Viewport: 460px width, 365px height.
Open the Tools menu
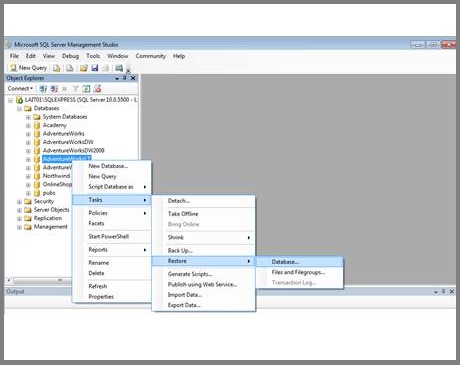[93, 56]
